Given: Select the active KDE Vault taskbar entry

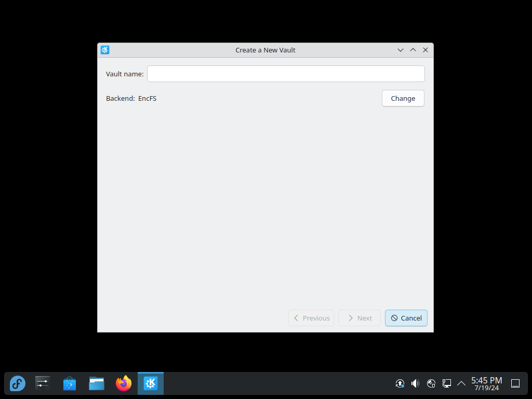Looking at the screenshot, I should [x=151, y=383].
